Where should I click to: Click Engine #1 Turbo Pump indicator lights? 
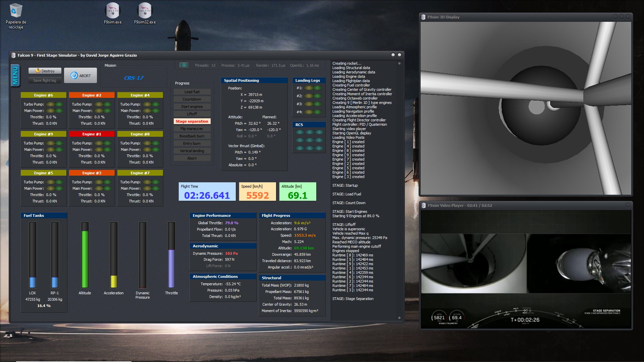click(x=103, y=143)
